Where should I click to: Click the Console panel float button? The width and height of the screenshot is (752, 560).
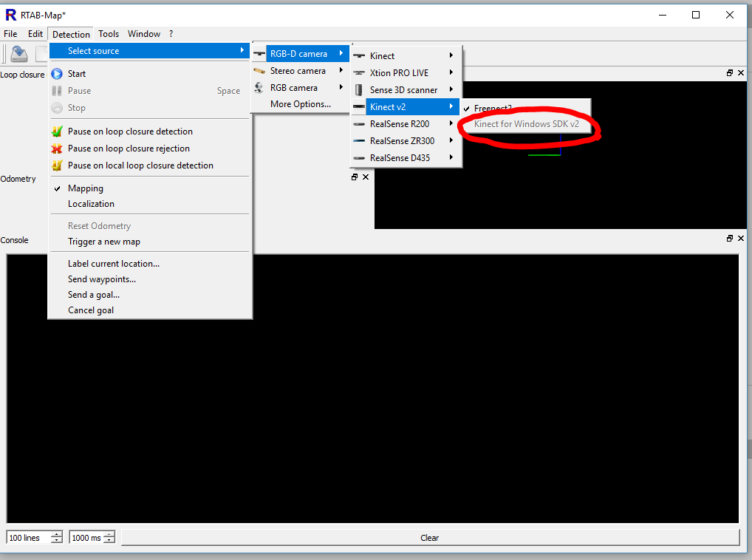(730, 239)
